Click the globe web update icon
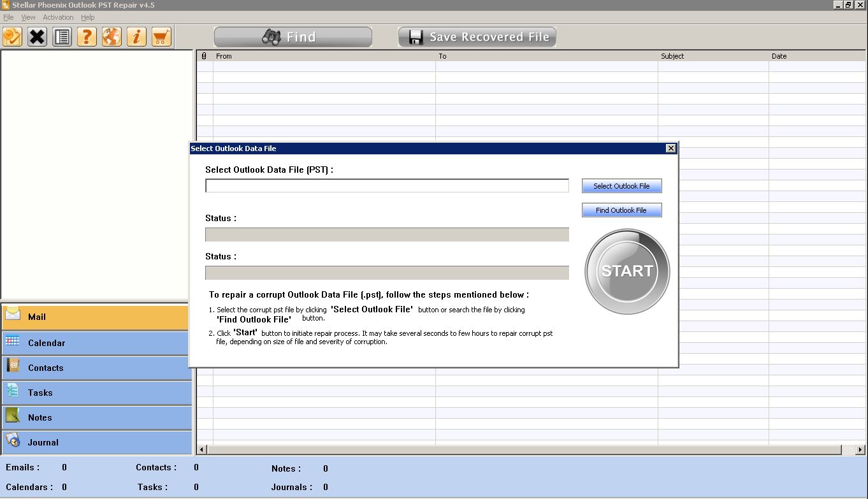868x499 pixels. point(112,37)
